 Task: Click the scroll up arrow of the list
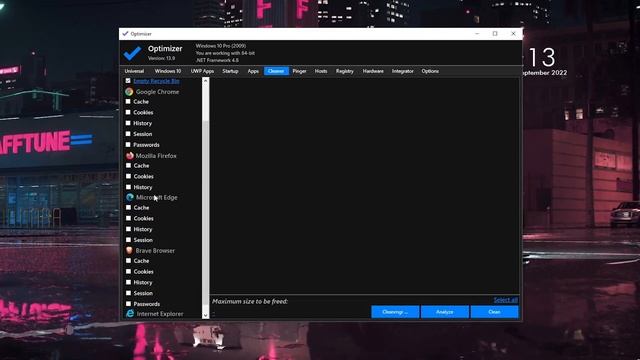[205, 81]
